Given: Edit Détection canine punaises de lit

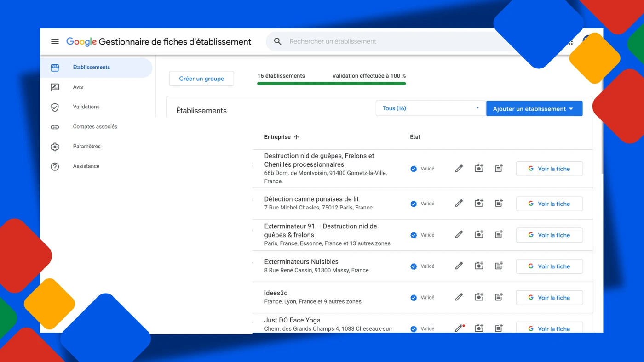Looking at the screenshot, I should [459, 203].
